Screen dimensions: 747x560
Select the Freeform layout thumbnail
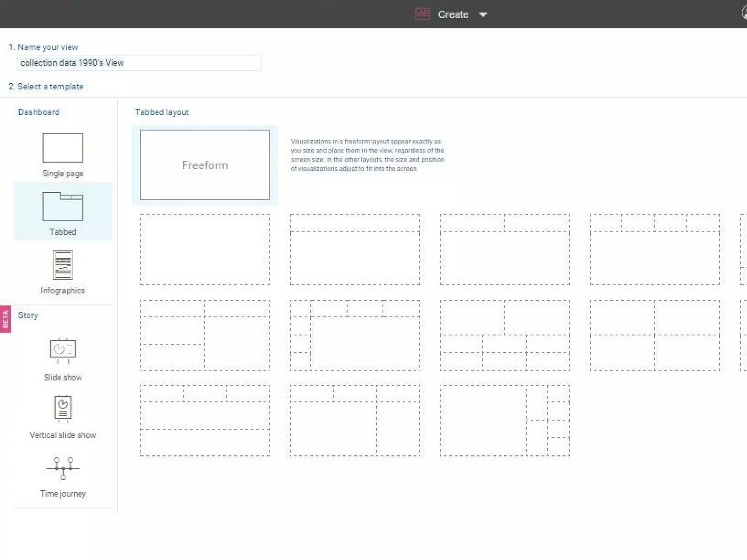[x=205, y=165]
